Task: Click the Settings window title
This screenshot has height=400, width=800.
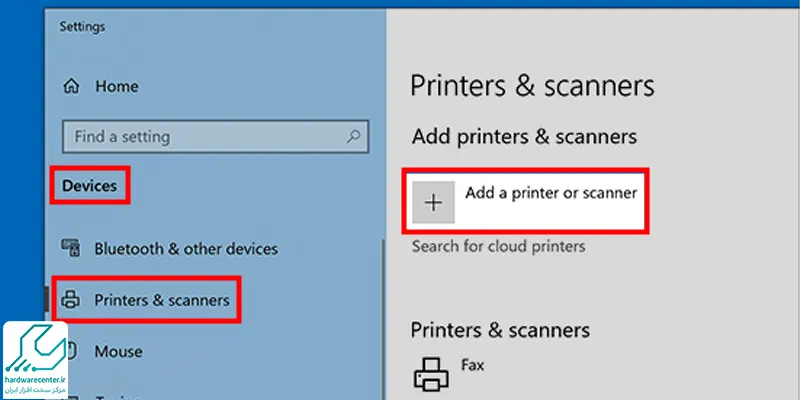Action: click(x=82, y=27)
